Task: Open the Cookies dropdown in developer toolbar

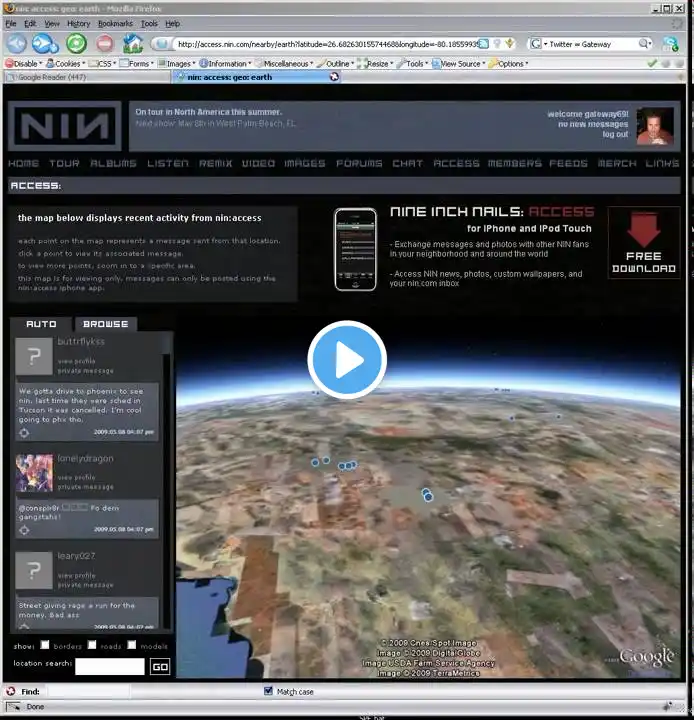Action: pos(66,63)
